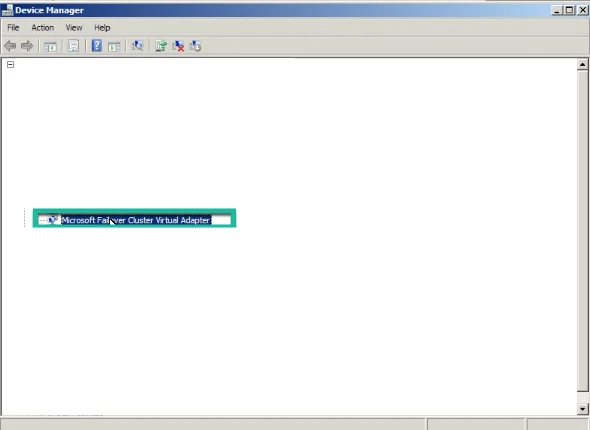Click the Forward arrow toolbar button
The image size is (590, 430).
pyautogui.click(x=27, y=46)
